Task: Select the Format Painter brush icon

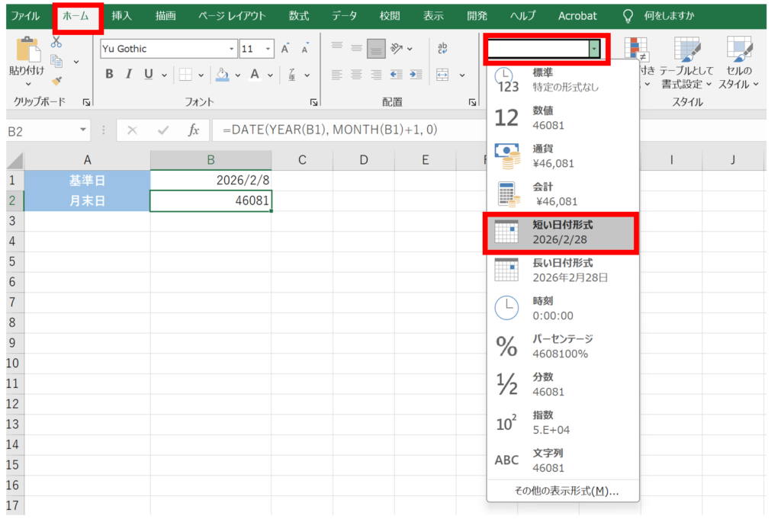Action: 56,81
